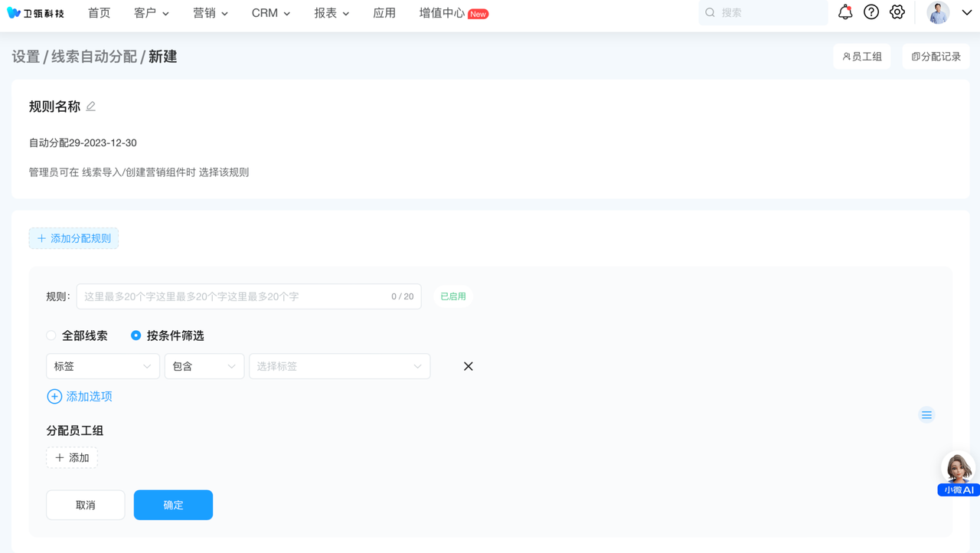Viewport: 980px width, 553px height.
Task: Open the 营销 menu
Action: [x=210, y=13]
